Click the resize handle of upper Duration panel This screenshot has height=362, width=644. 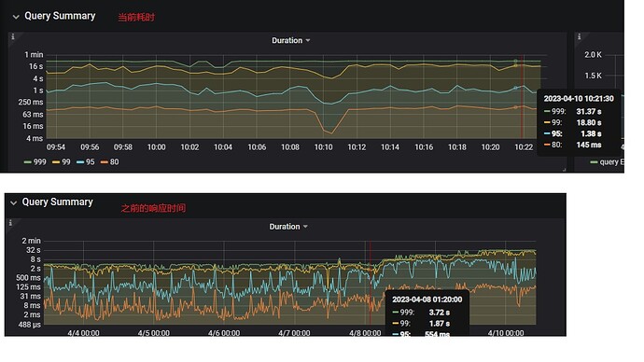click(564, 169)
